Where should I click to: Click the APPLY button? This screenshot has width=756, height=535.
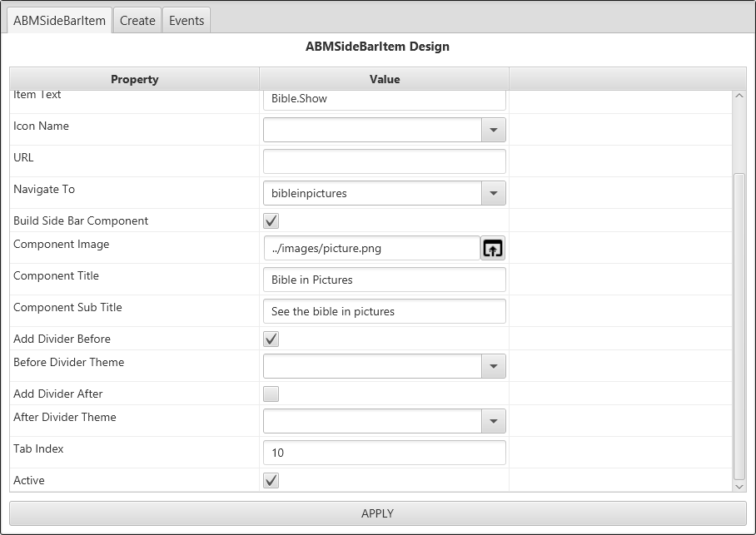(377, 513)
